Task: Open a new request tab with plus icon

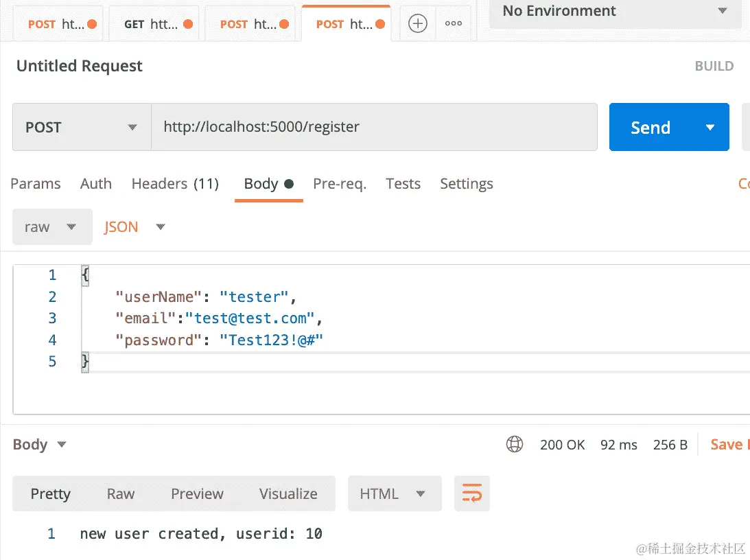Action: [x=418, y=23]
